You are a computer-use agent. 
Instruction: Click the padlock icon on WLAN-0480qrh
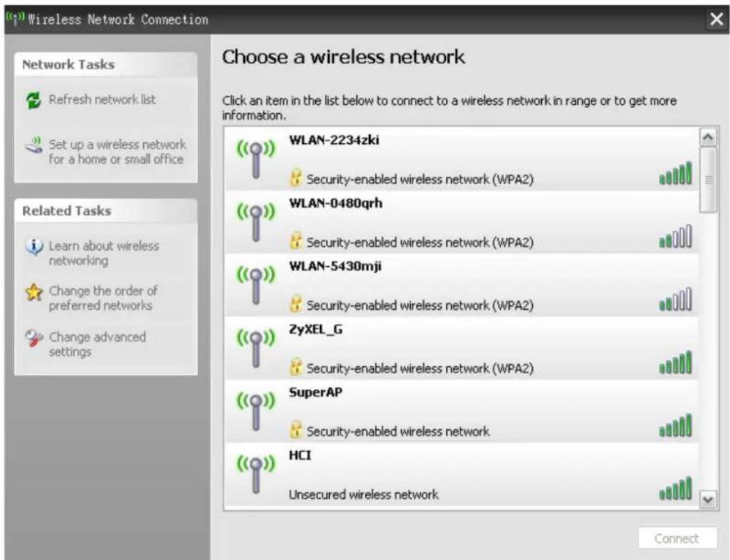(295, 241)
